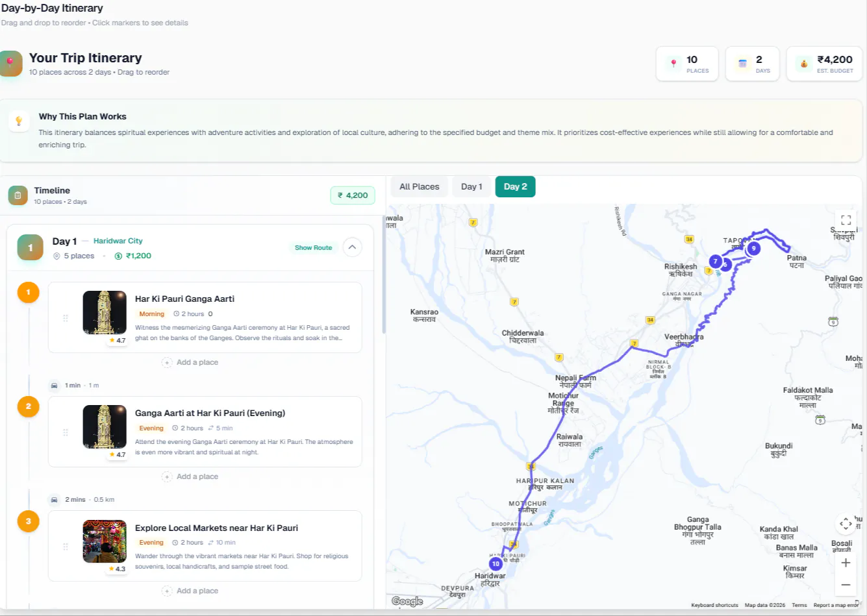Click the 2 Days stat card
Screen dimensions: 867x616
[x=752, y=64]
